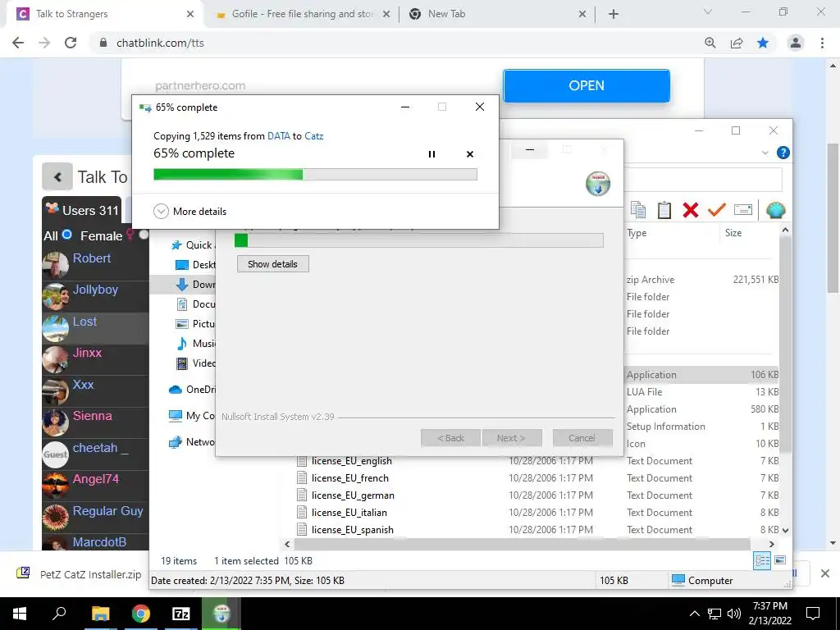Show hidden system tray icons
The height and width of the screenshot is (630, 840).
pos(694,614)
